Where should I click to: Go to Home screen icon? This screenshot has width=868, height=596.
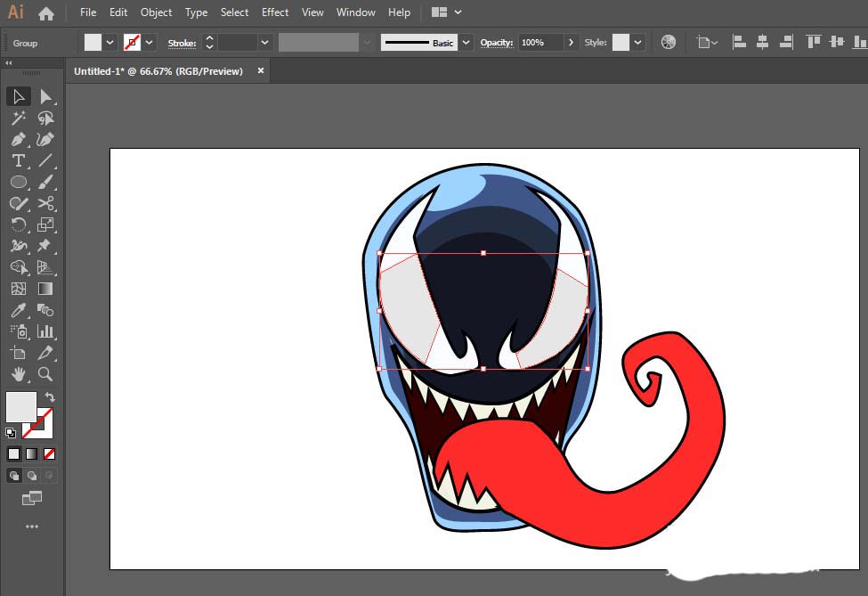[46, 13]
